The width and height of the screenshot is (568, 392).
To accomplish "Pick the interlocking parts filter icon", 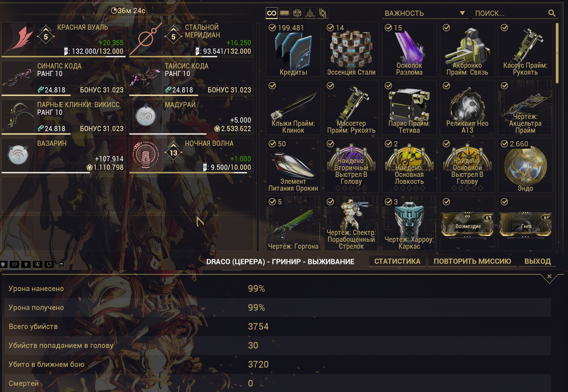I will pyautogui.click(x=323, y=13).
